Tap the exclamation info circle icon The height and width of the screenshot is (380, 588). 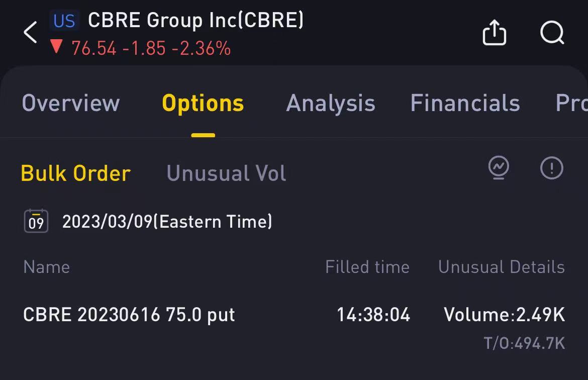[552, 168]
